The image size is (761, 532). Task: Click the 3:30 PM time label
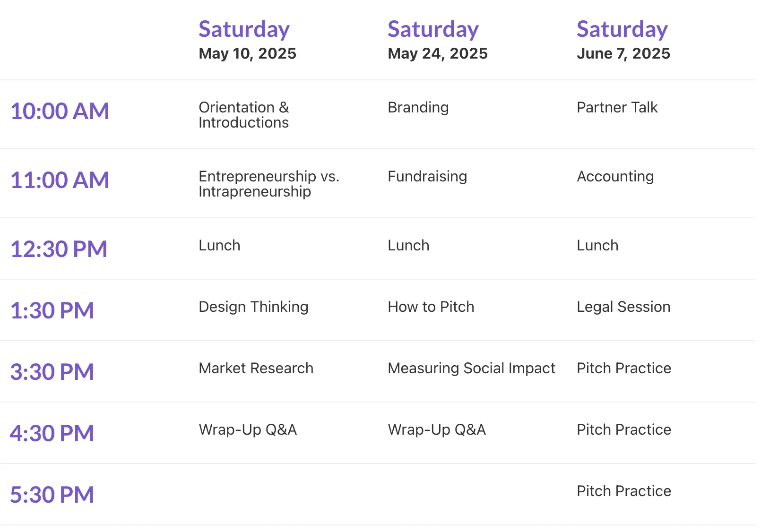point(52,372)
